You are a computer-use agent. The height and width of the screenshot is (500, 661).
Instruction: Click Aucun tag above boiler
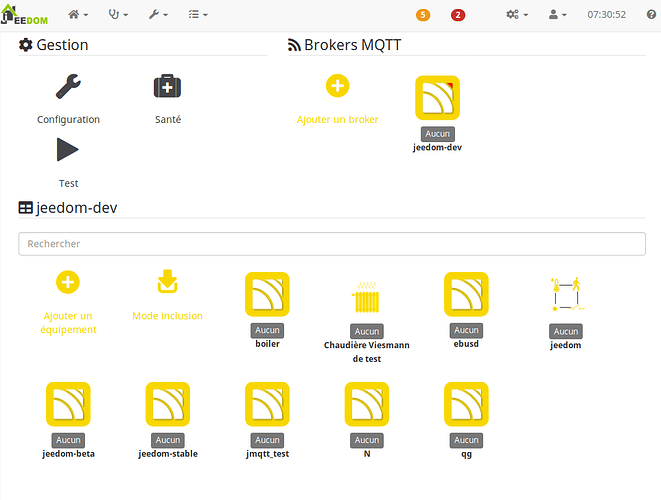tap(267, 330)
